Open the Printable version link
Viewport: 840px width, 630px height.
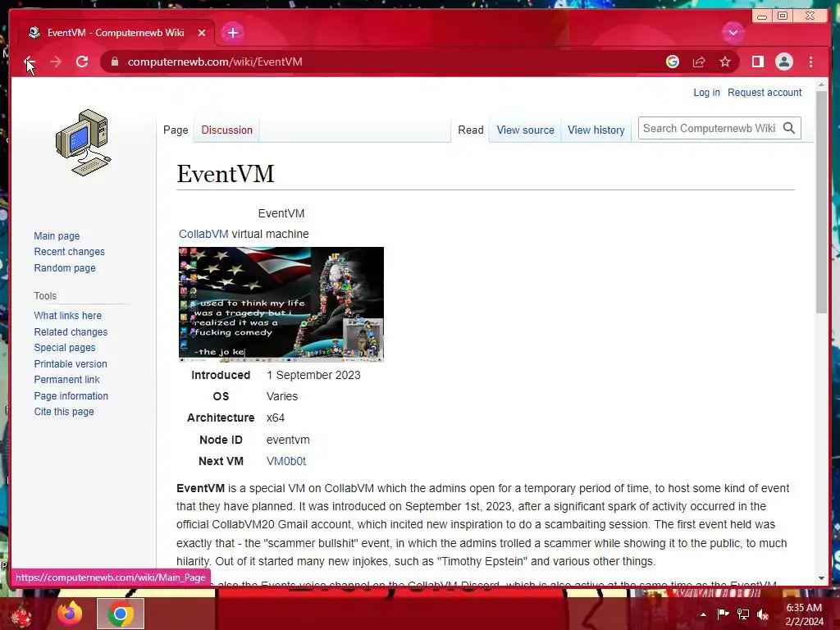[71, 363]
